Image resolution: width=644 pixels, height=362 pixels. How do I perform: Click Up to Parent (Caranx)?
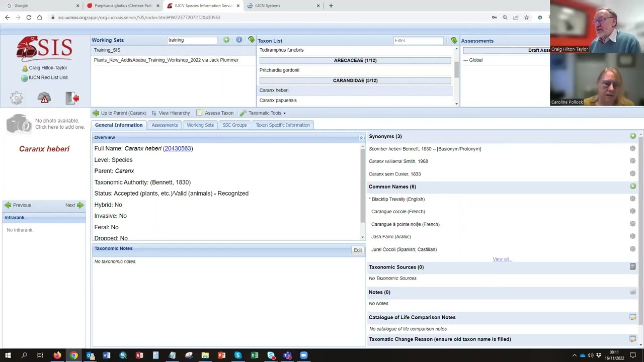pyautogui.click(x=119, y=113)
